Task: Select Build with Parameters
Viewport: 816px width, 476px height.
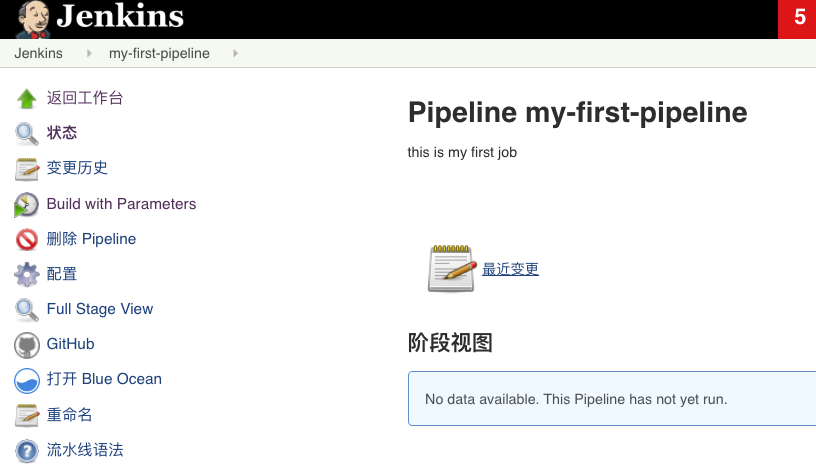Action: pyautogui.click(x=121, y=203)
